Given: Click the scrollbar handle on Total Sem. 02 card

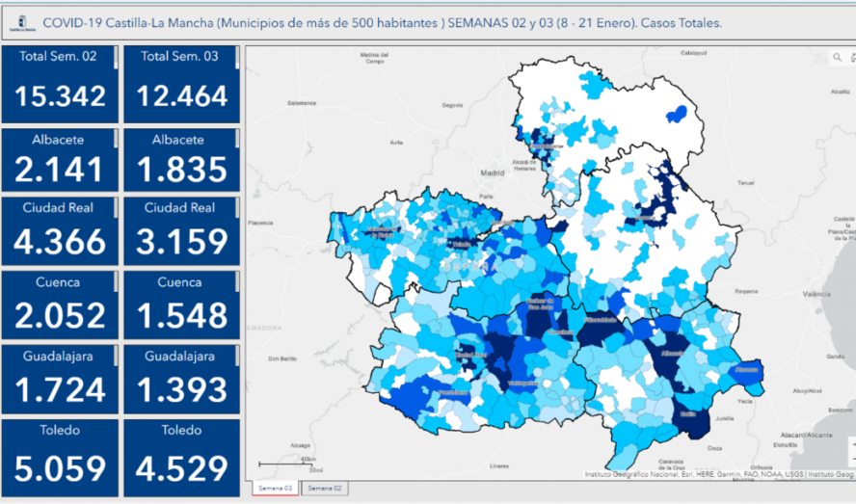Looking at the screenshot, I should coord(116,59).
